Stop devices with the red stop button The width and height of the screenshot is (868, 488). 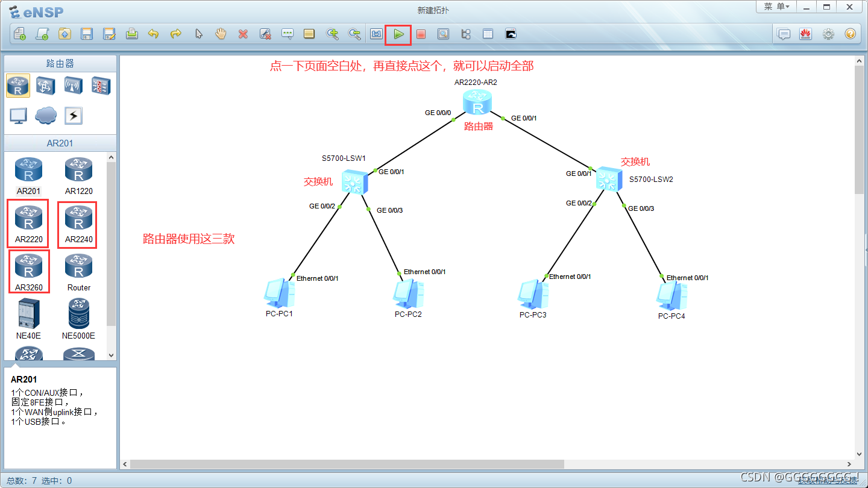point(421,34)
